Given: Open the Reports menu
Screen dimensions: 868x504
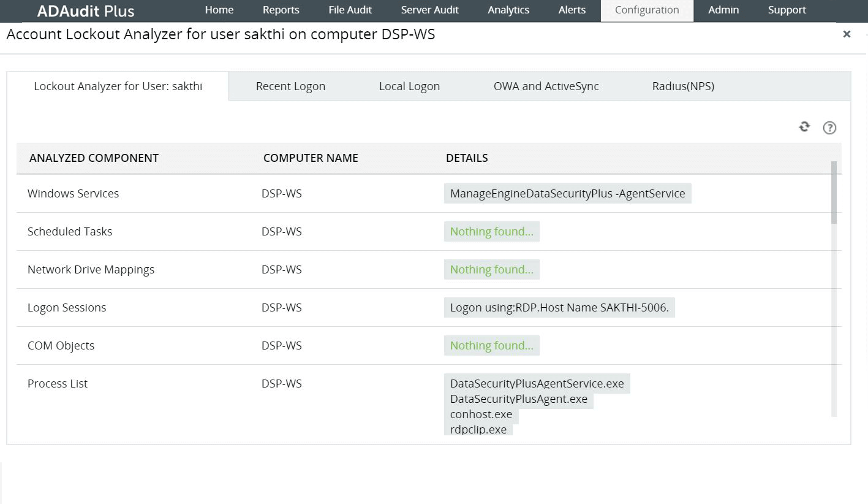Looking at the screenshot, I should (x=281, y=10).
